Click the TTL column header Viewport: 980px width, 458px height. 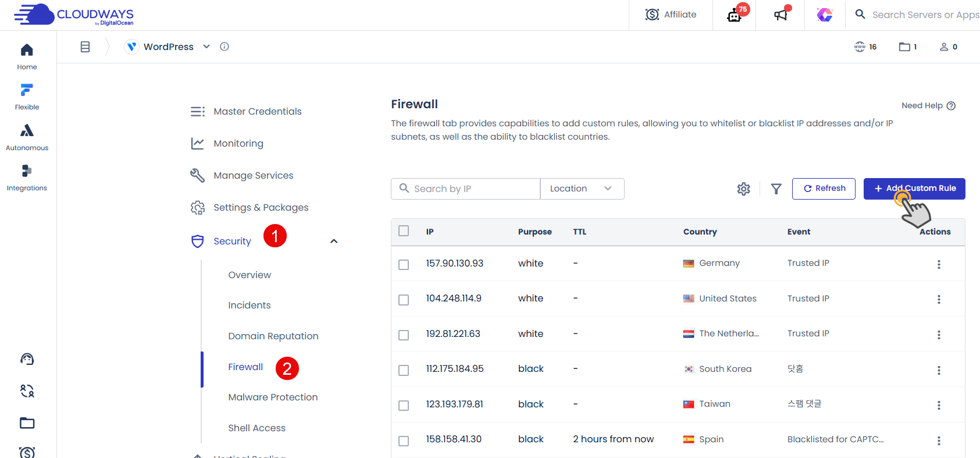(x=580, y=232)
